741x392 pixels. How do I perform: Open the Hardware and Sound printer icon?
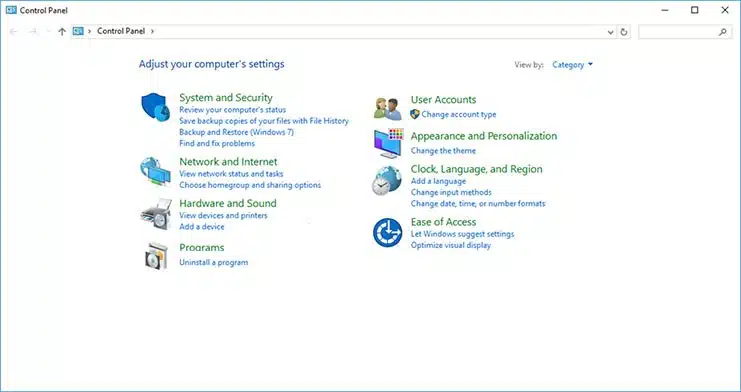(x=156, y=214)
